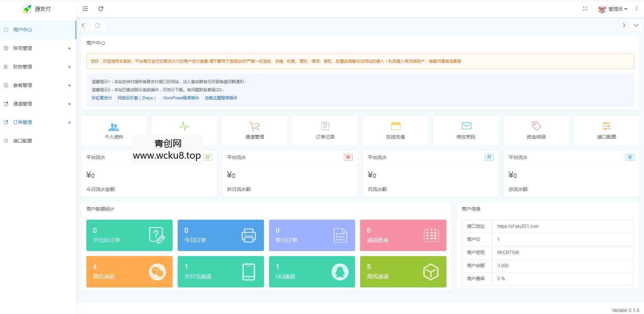The width and height of the screenshot is (644, 314).
Task: Open 财务管理 from the sidebar
Action: coord(23,66)
